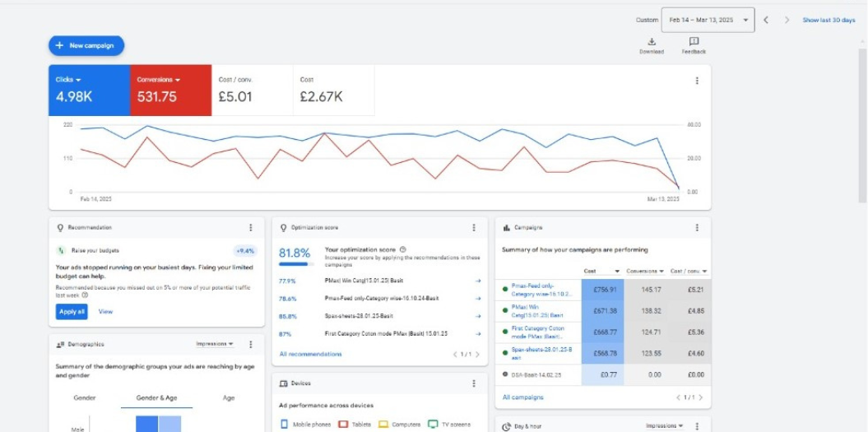The height and width of the screenshot is (432, 868).
Task: Click the help icon beside 'Your optimization score'
Action: (402, 249)
